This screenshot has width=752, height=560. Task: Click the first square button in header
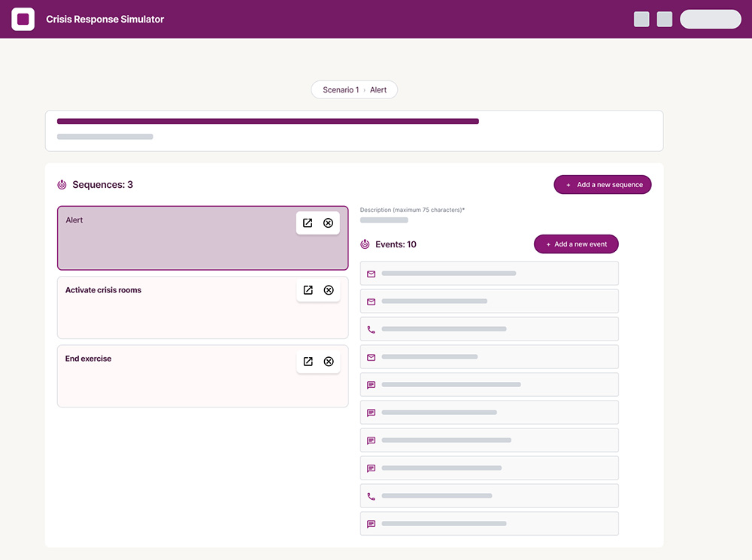point(641,20)
